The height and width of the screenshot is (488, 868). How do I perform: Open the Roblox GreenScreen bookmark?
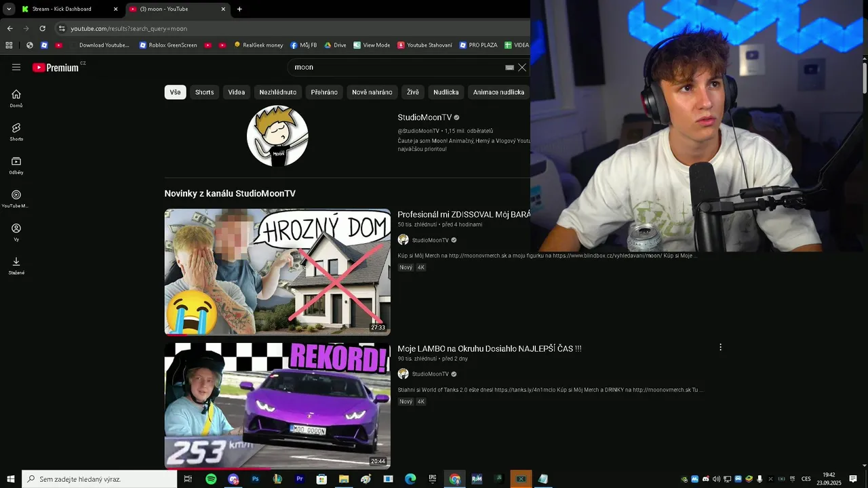tap(168, 45)
